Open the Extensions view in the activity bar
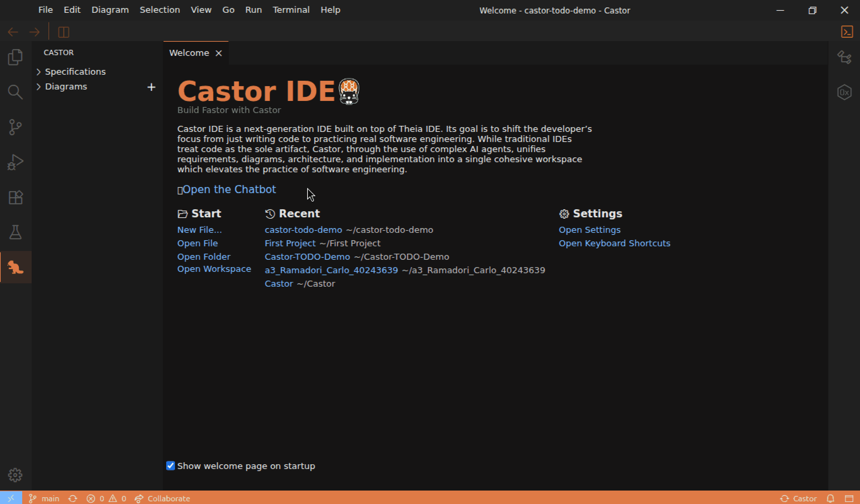 [x=15, y=197]
